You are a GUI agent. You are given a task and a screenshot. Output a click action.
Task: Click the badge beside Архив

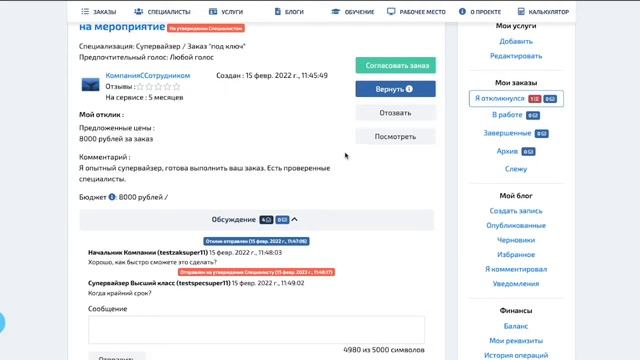529,151
